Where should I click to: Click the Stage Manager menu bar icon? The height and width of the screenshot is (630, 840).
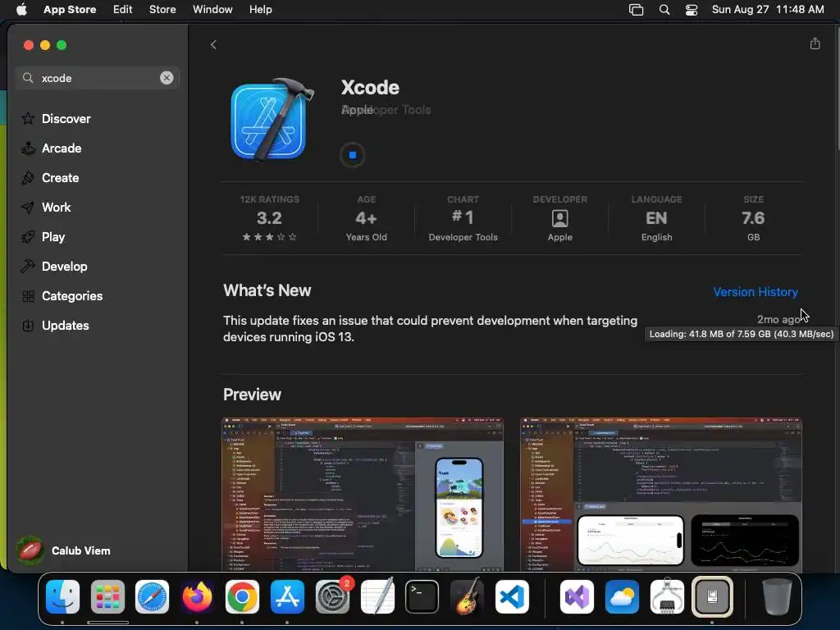tap(636, 10)
